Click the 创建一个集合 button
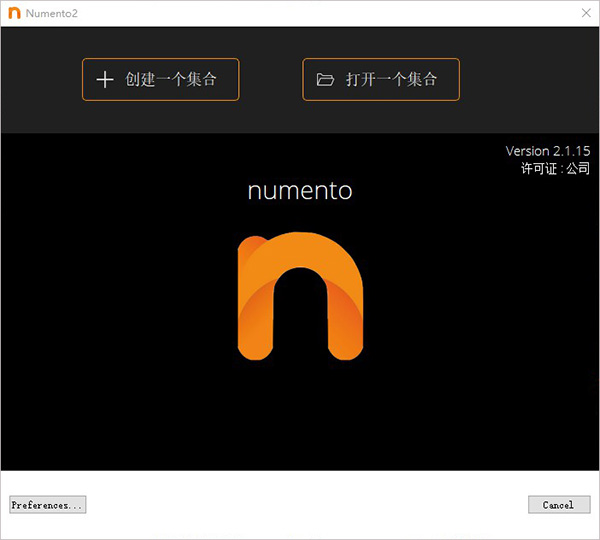The height and width of the screenshot is (540, 600). (x=161, y=80)
